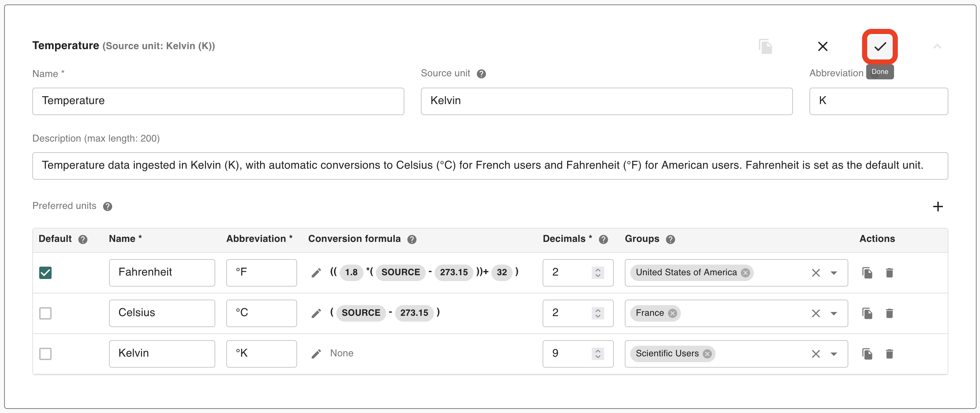Check the Kelvin default checkbox
The image size is (980, 413).
click(x=45, y=354)
